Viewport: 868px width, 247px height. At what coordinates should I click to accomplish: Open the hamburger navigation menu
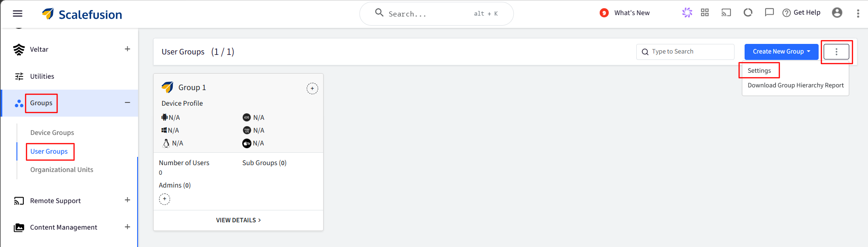pyautogui.click(x=17, y=13)
